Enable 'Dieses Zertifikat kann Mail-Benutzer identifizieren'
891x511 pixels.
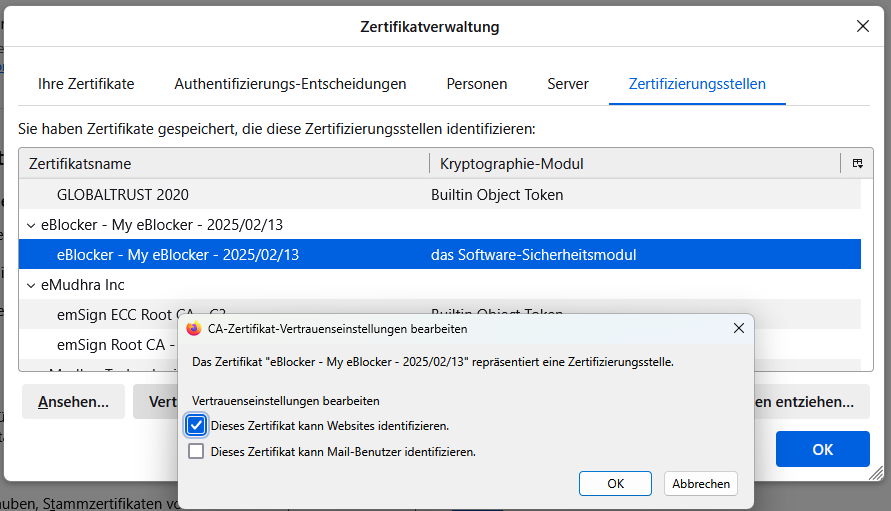click(x=196, y=451)
